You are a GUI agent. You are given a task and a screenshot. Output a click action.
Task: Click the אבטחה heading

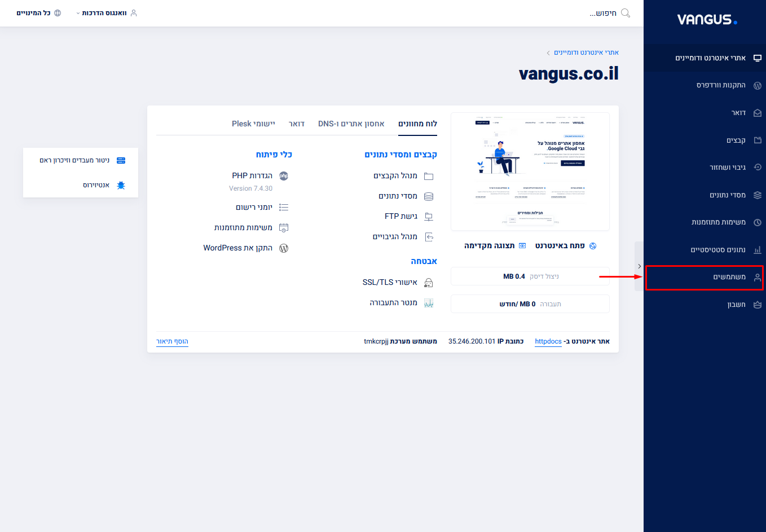click(424, 261)
